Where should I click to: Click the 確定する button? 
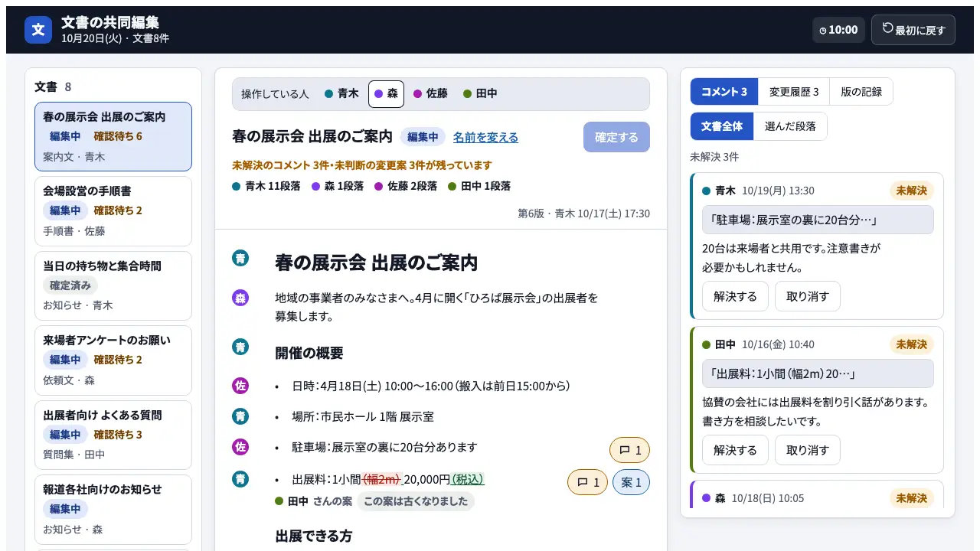(616, 137)
